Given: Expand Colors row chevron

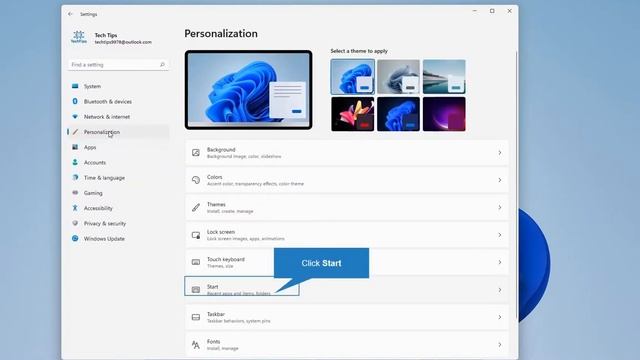Looking at the screenshot, I should (500, 180).
